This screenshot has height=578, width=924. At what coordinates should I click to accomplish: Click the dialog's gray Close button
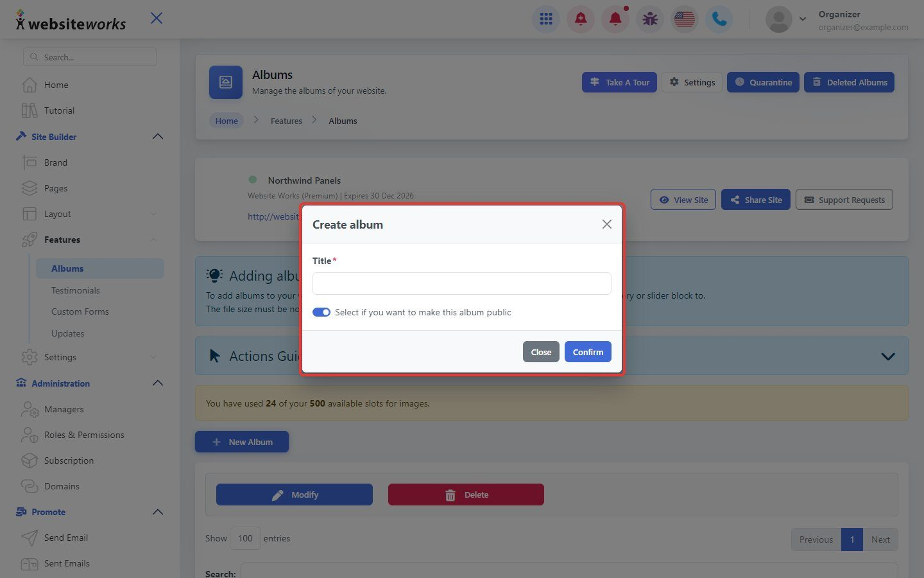[x=541, y=352]
